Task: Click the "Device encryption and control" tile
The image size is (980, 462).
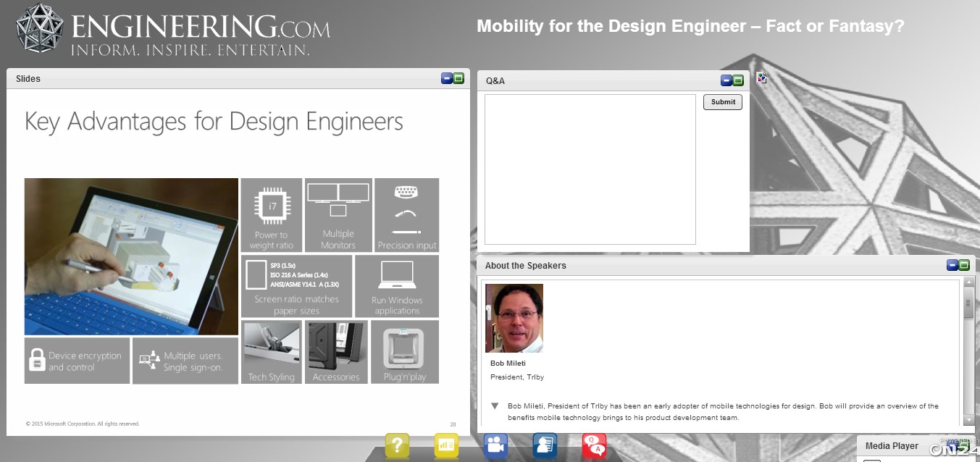Action: [77, 361]
